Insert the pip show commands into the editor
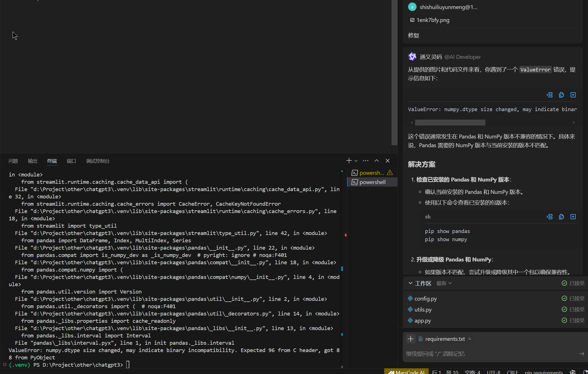Screen dimensions: 588x374 [549, 217]
